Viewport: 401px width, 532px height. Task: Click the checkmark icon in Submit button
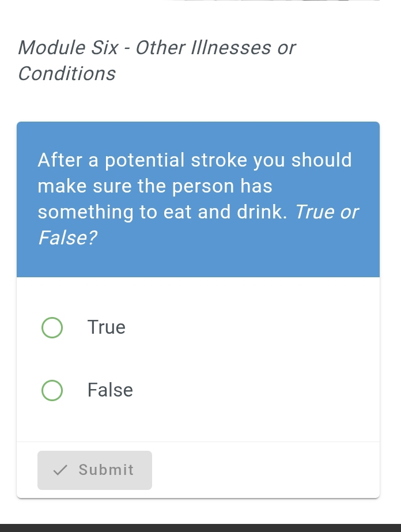[x=60, y=470]
